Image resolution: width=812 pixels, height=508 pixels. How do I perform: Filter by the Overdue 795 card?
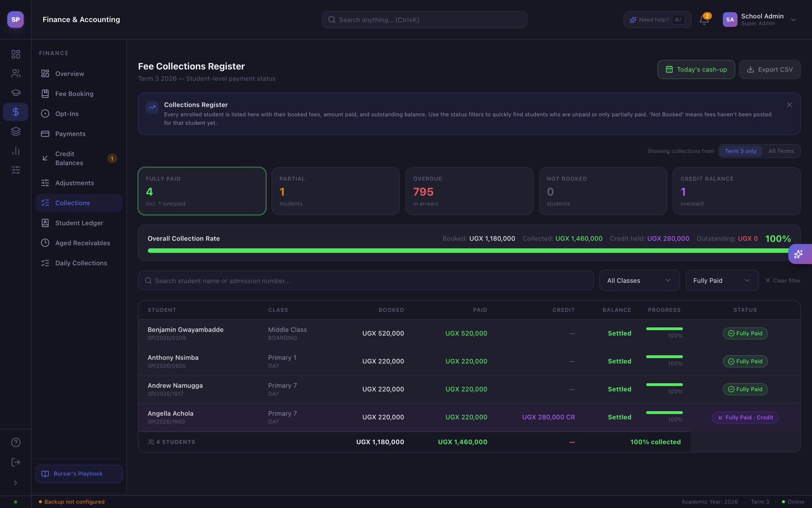coord(469,191)
